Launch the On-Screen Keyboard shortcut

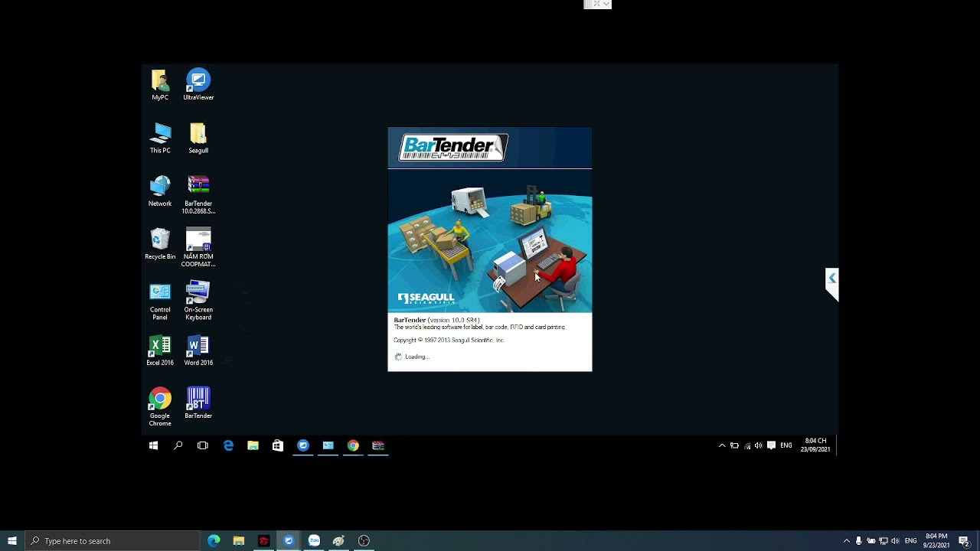[198, 301]
